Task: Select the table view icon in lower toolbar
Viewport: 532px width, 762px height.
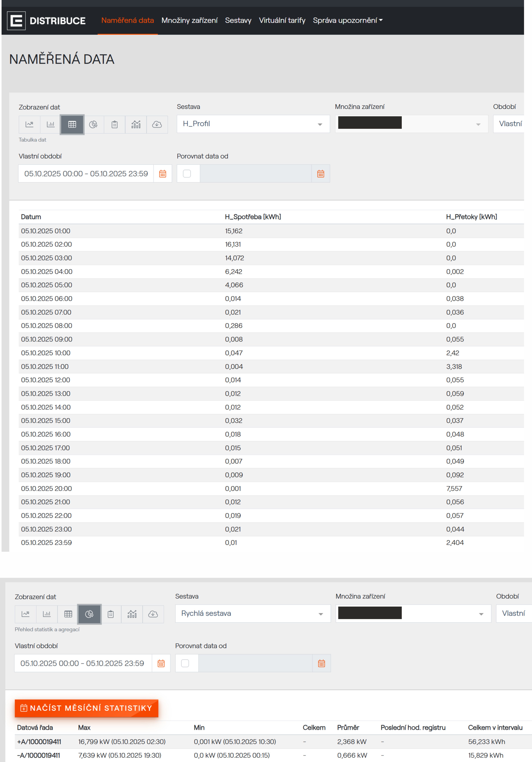Action: click(x=68, y=614)
